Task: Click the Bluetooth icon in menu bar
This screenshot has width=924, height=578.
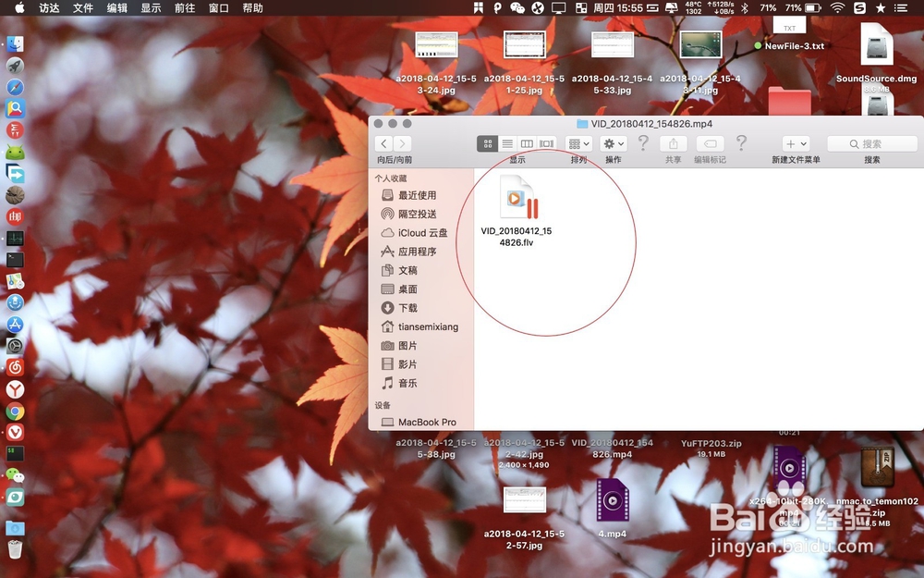Action: tap(745, 7)
